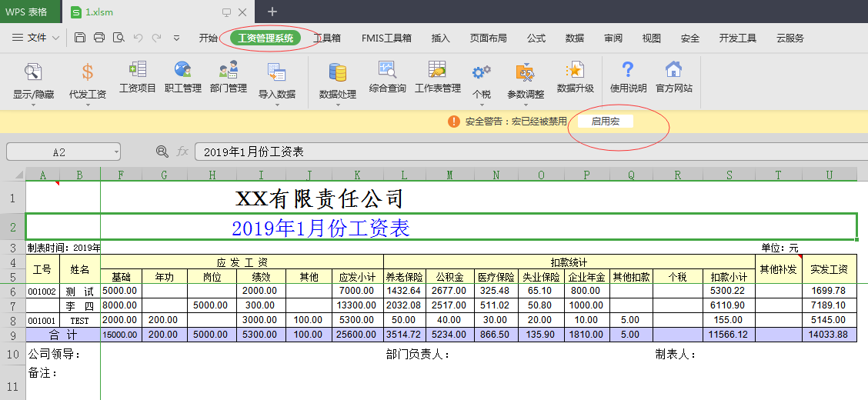Expand the 参数调整 settings dropdown
The width and height of the screenshot is (868, 400).
tap(526, 105)
